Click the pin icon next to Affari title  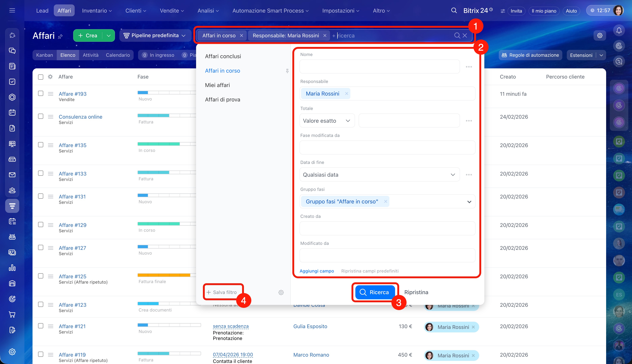click(x=60, y=37)
